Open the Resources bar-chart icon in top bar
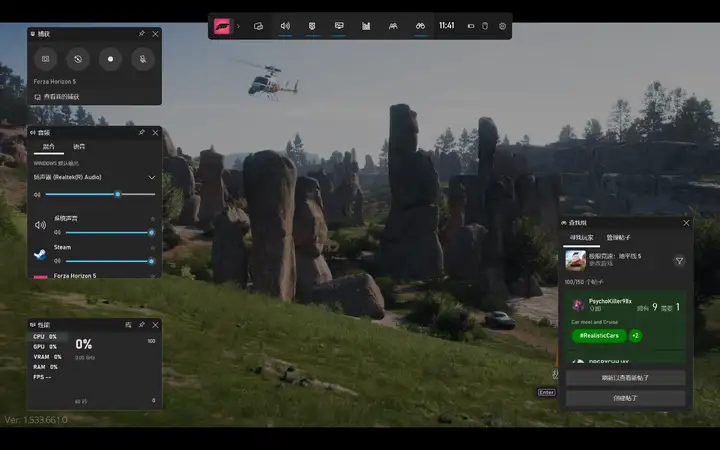The image size is (720, 450). [x=366, y=26]
